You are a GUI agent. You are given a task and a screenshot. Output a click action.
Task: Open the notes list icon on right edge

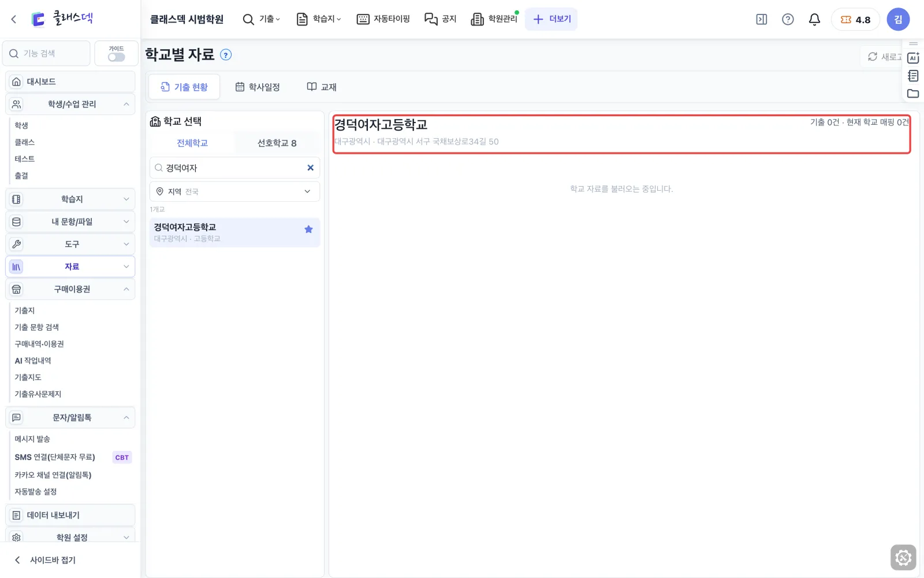(x=913, y=76)
